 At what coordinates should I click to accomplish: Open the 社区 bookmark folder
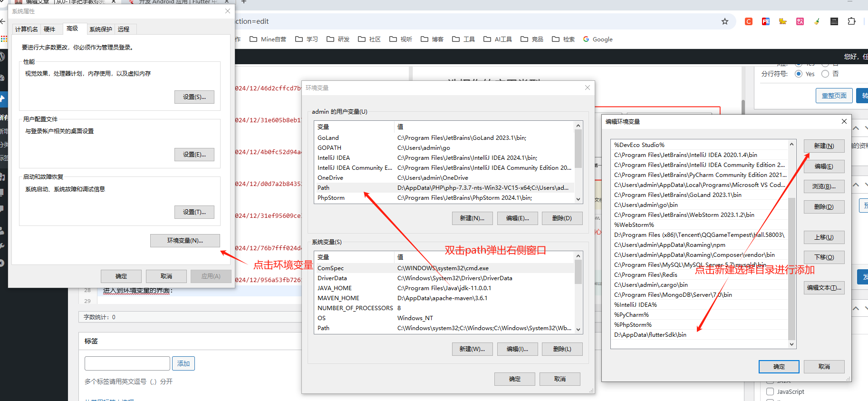click(369, 39)
